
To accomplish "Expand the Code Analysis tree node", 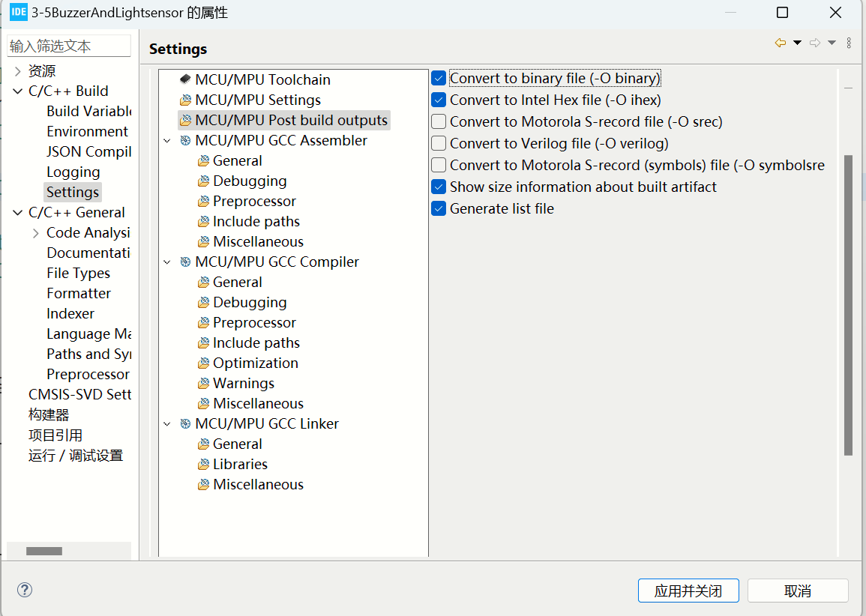I will (35, 233).
